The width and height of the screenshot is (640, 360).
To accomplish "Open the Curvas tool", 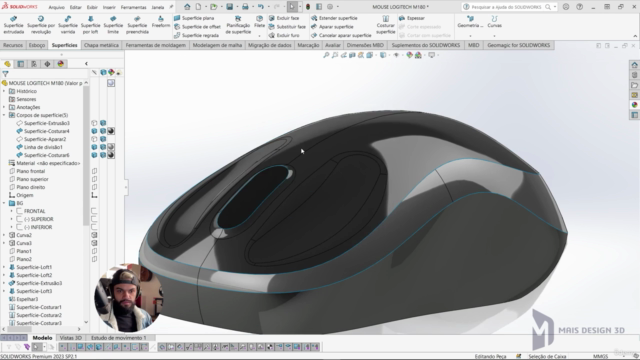I will [x=494, y=22].
